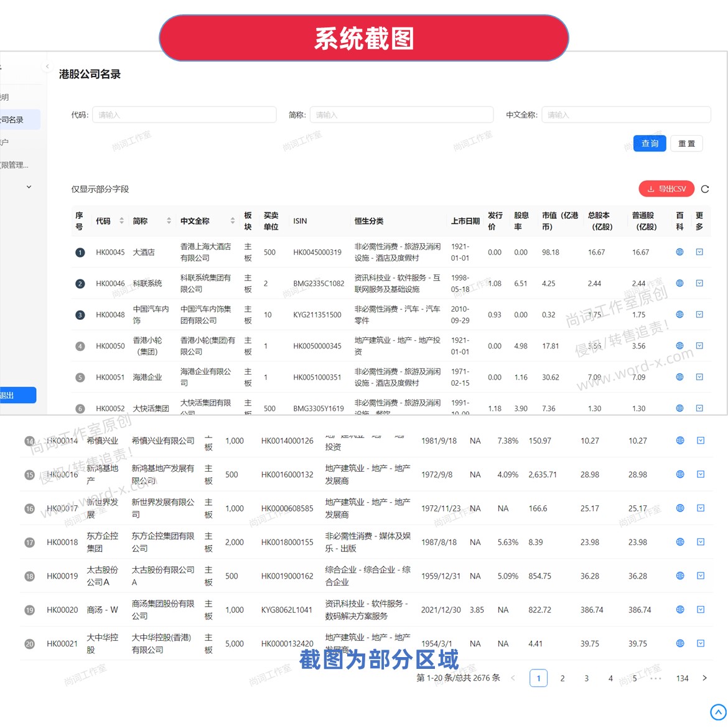Click into the 代码 input field
This screenshot has width=728, height=728.
pyautogui.click(x=184, y=115)
